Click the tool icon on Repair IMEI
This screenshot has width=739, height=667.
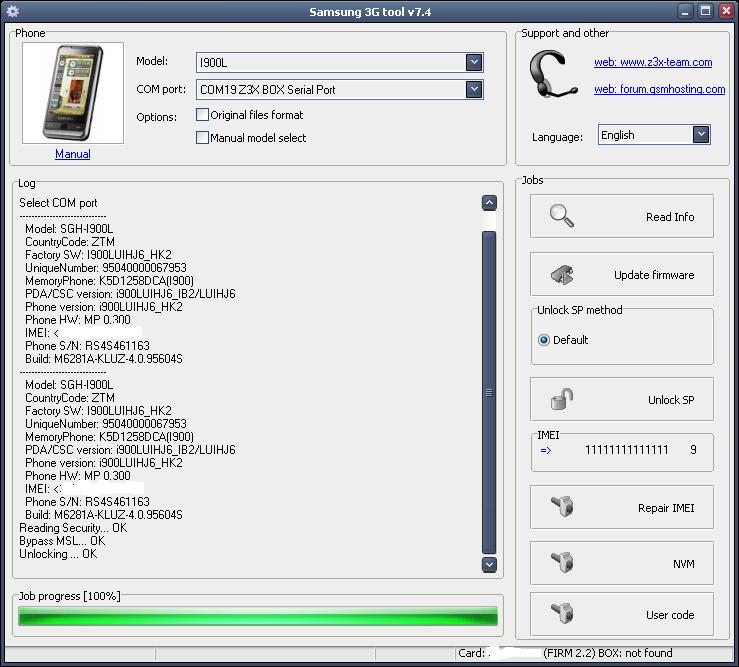(x=562, y=507)
